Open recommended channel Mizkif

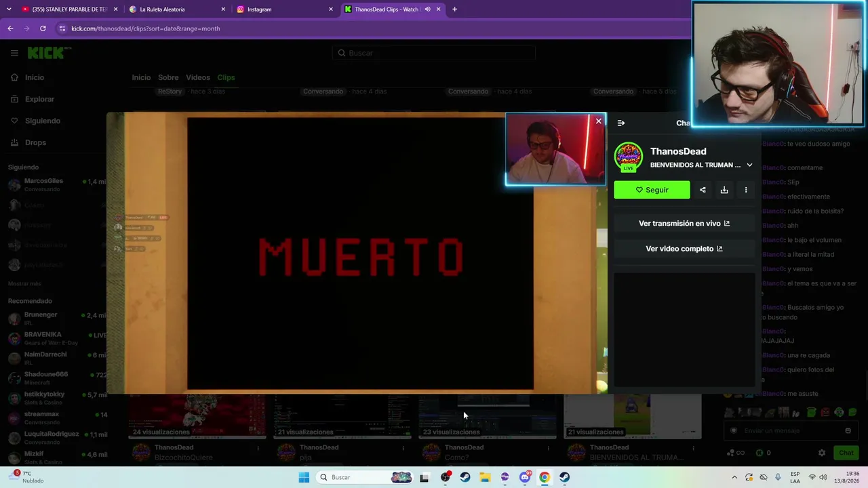tap(57, 457)
